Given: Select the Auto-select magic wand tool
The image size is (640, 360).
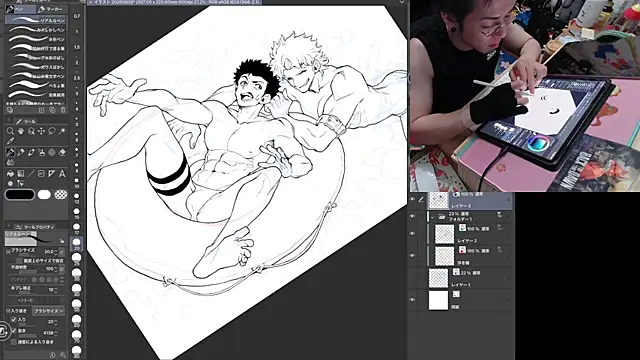Looking at the screenshot, I should [62, 131].
